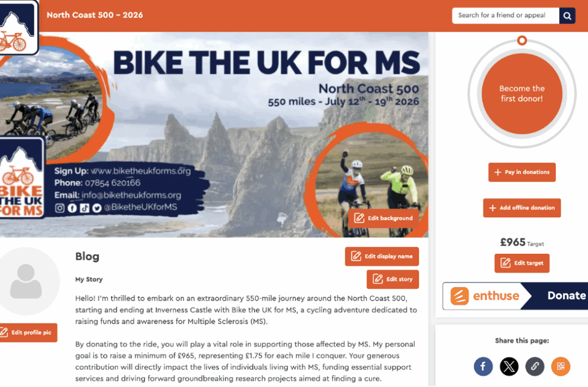Image resolution: width=588 pixels, height=387 pixels.
Task: Copy page link using chain icon
Action: coord(535,366)
